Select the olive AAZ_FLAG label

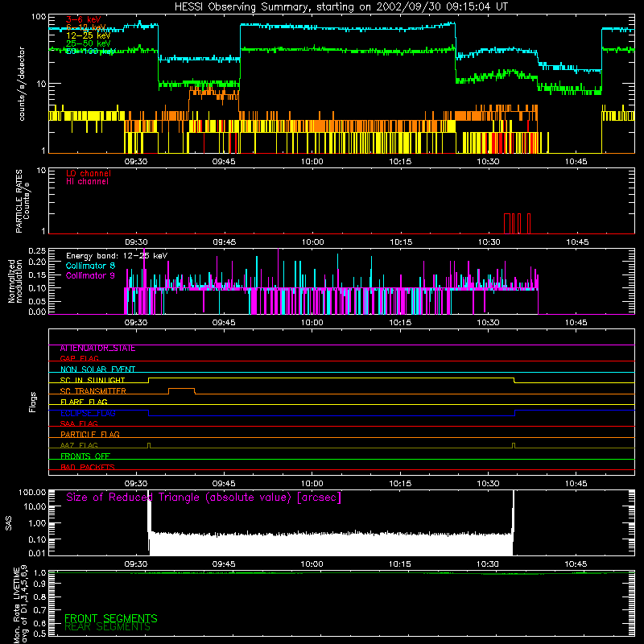[79, 445]
